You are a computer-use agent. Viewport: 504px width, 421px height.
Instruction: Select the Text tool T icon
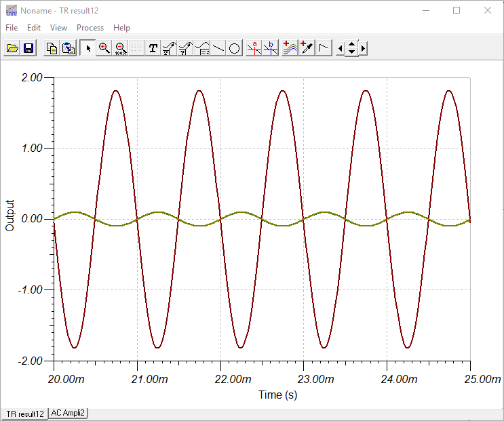click(153, 48)
